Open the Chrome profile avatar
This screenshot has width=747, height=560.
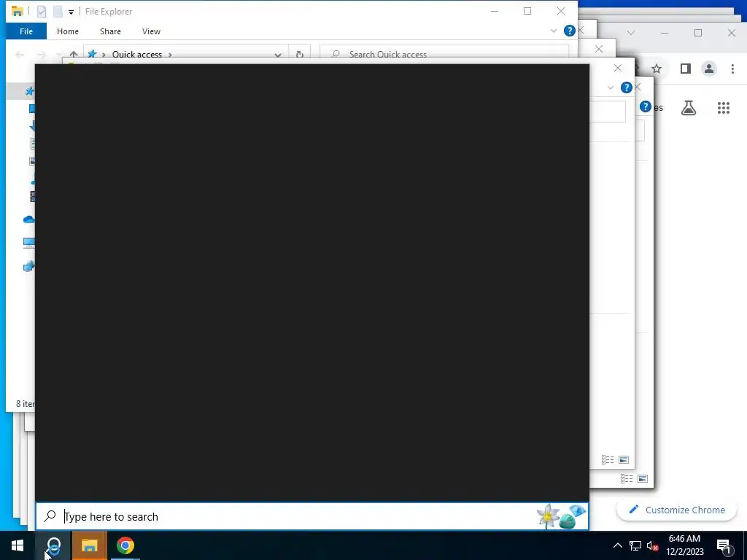[709, 69]
